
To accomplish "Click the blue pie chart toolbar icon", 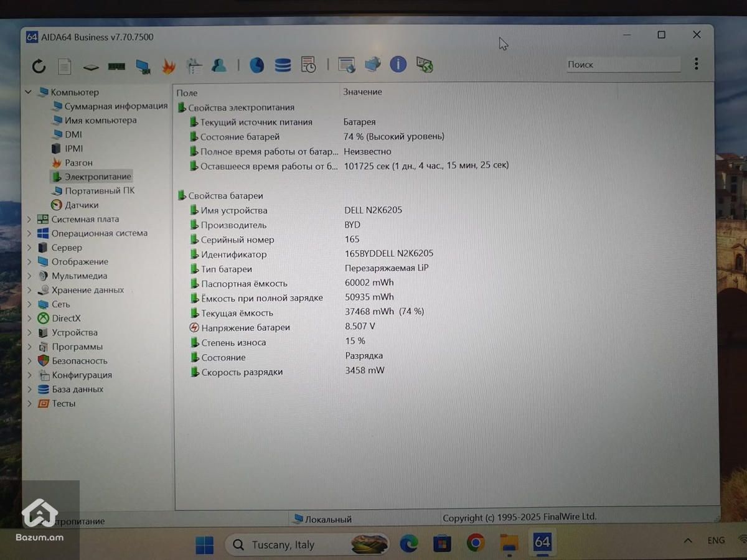I will (x=257, y=65).
